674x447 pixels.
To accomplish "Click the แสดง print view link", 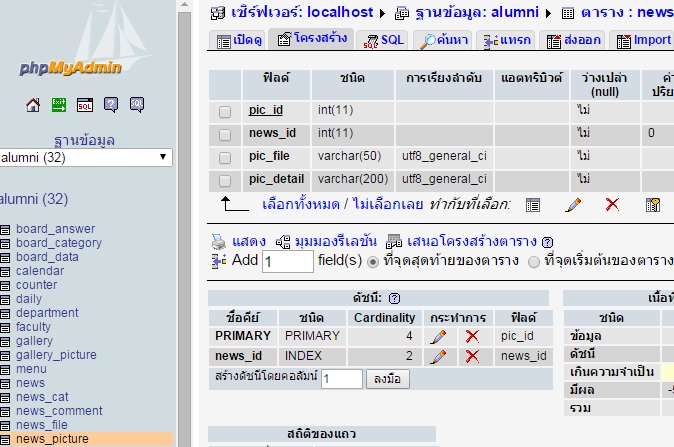I will [x=249, y=241].
